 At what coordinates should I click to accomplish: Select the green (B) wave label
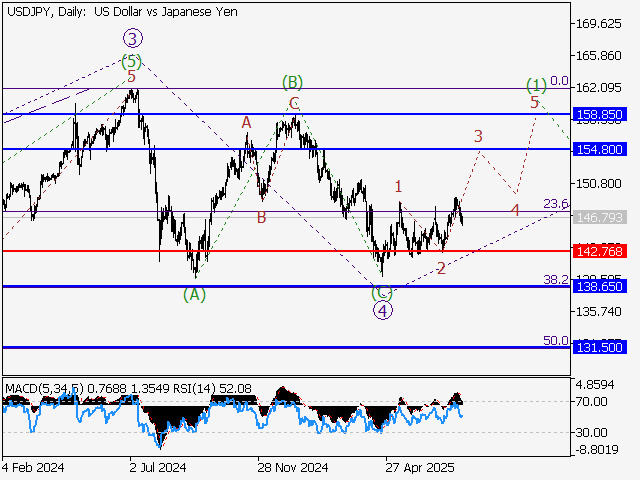pyautogui.click(x=292, y=82)
